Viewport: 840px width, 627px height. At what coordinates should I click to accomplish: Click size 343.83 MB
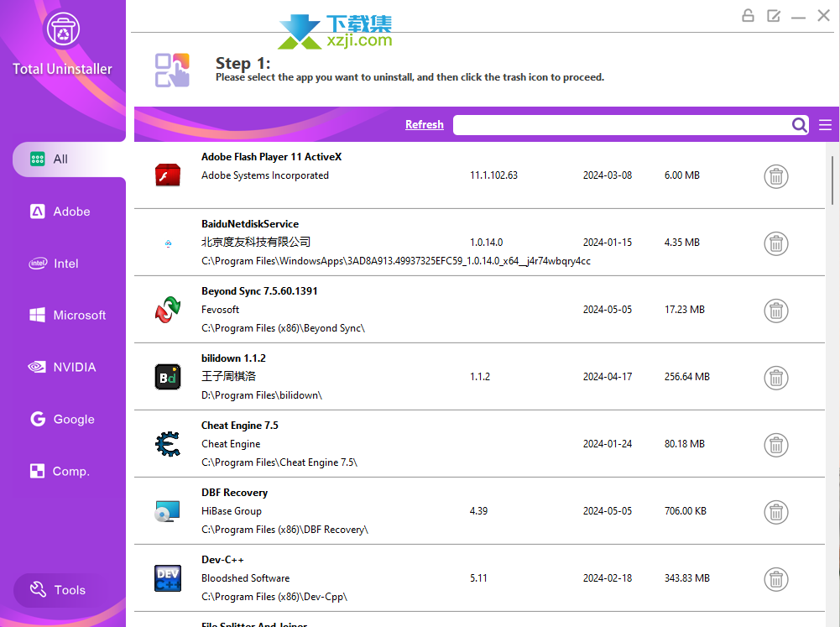[686, 578]
